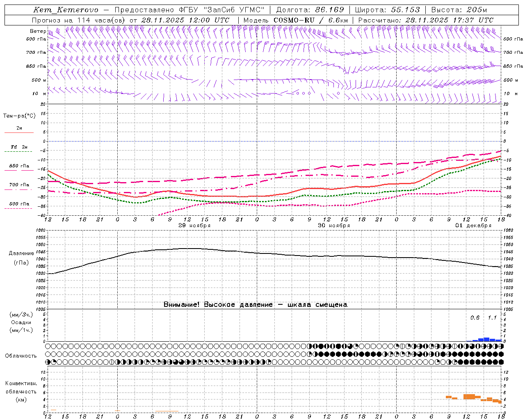Click the '850 гПа' temperature legend entry

19,166
